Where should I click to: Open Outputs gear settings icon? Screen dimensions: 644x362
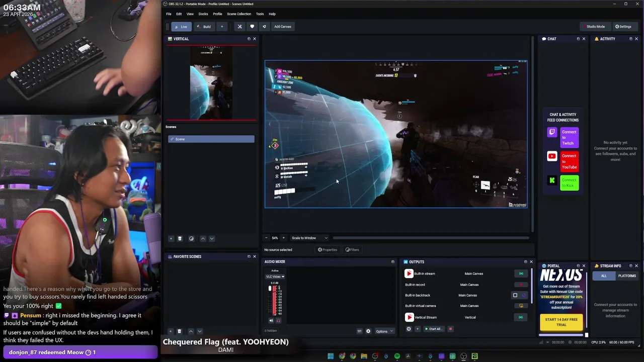(409, 329)
